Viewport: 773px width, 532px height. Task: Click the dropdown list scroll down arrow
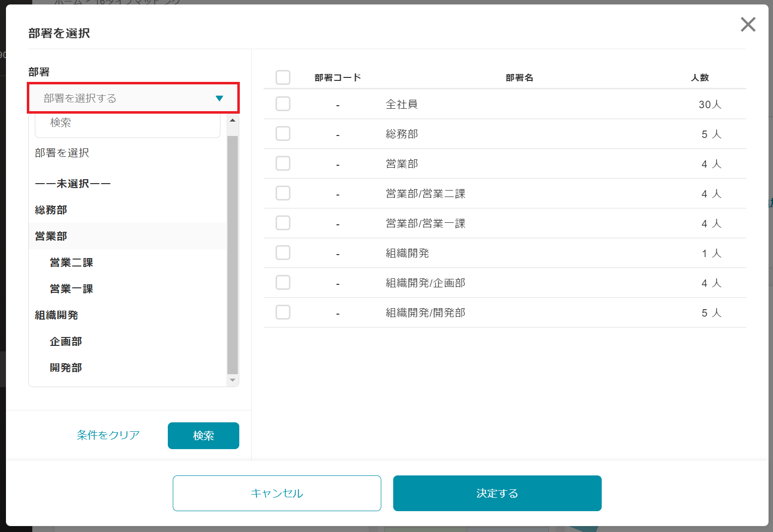(x=232, y=381)
